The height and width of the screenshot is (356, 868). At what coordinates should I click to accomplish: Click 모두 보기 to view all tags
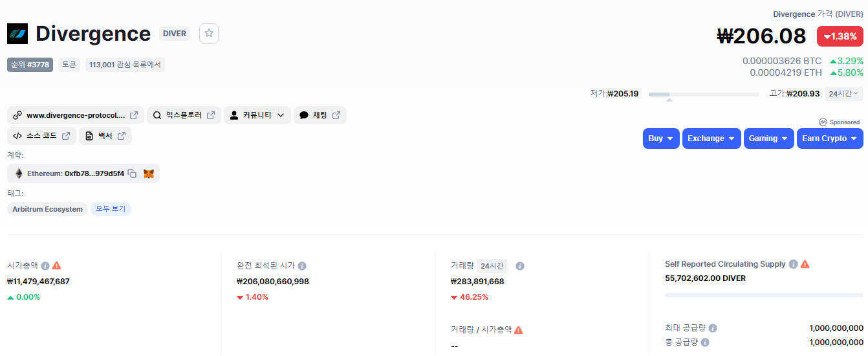click(x=111, y=209)
